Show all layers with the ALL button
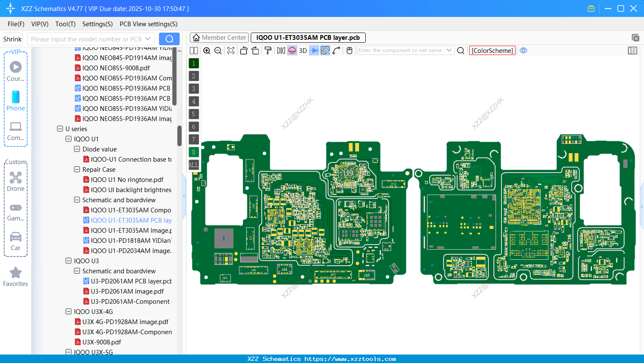644x363 pixels. pos(193,165)
